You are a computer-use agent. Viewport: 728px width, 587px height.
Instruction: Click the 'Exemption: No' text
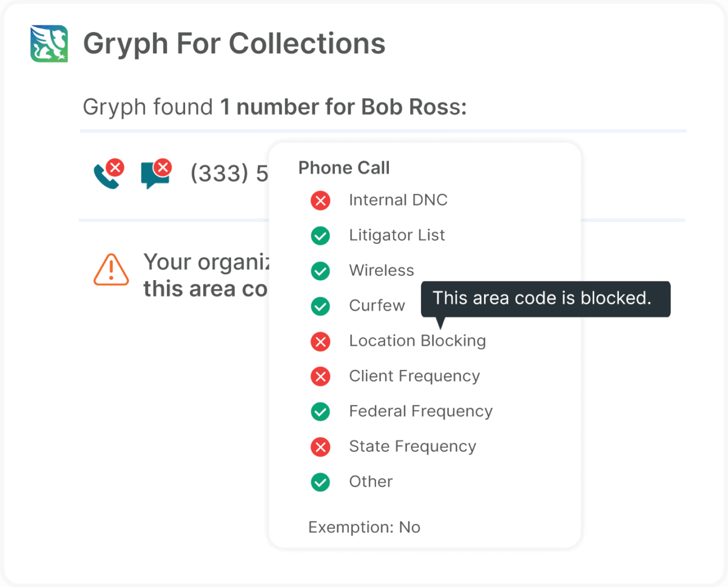pos(364,527)
